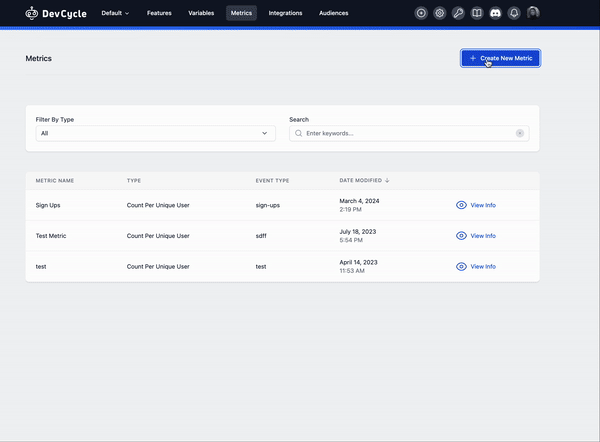Viewport: 600px width, 442px height.
Task: Expand the Default project dropdown
Action: click(x=115, y=13)
